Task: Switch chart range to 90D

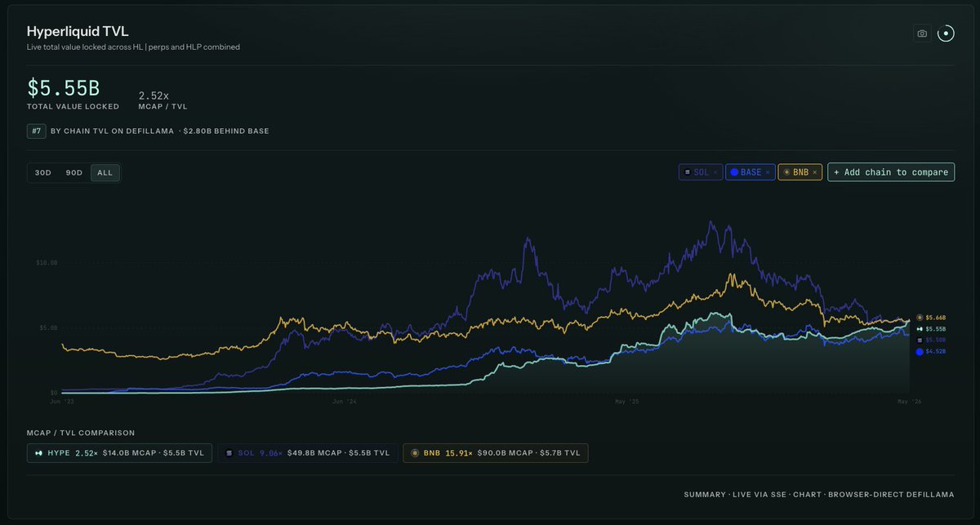Action: coord(74,172)
